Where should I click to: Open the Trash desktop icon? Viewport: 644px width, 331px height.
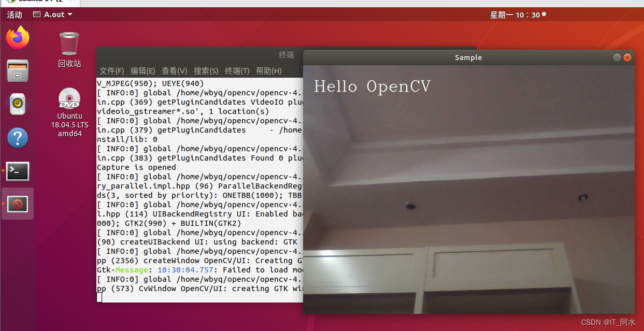click(x=69, y=44)
